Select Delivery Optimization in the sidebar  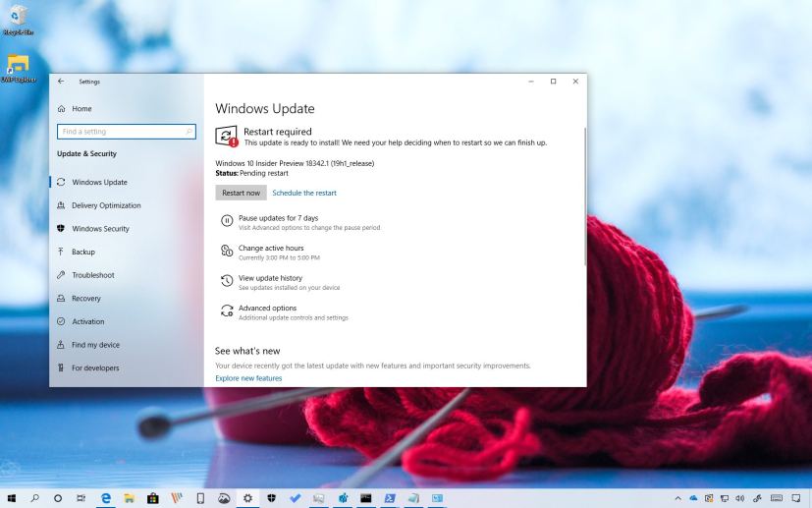pyautogui.click(x=106, y=205)
